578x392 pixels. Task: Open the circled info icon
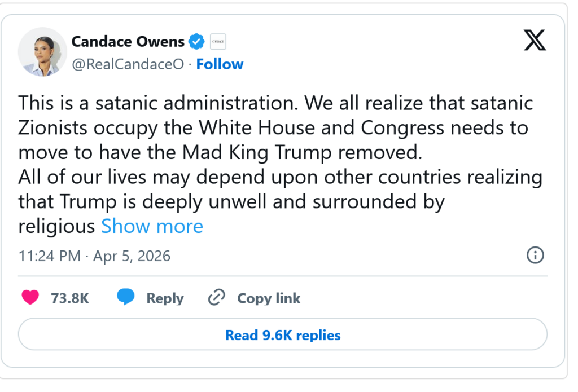tap(535, 256)
